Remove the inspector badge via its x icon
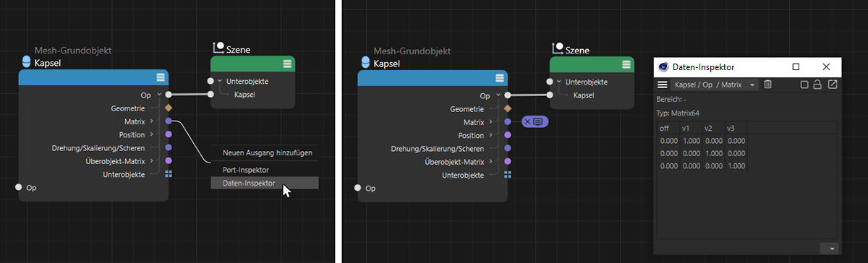Image resolution: width=868 pixels, height=263 pixels. (527, 122)
